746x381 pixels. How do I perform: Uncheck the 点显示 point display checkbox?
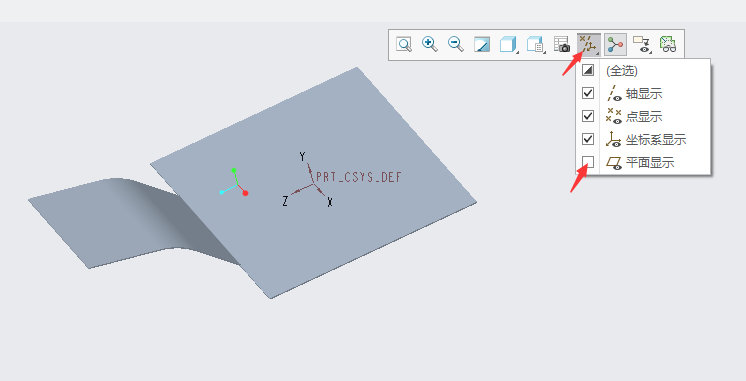[x=588, y=116]
